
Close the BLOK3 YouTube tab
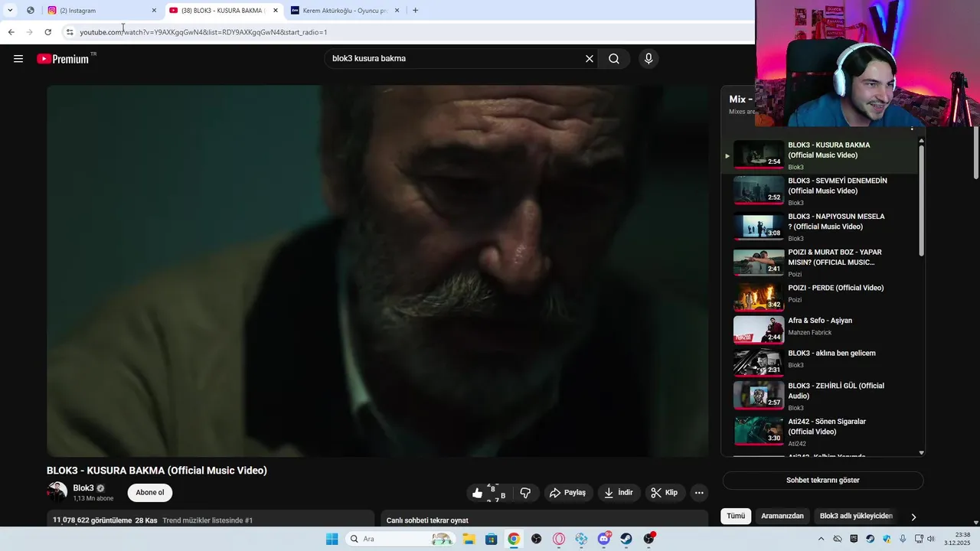pos(276,11)
